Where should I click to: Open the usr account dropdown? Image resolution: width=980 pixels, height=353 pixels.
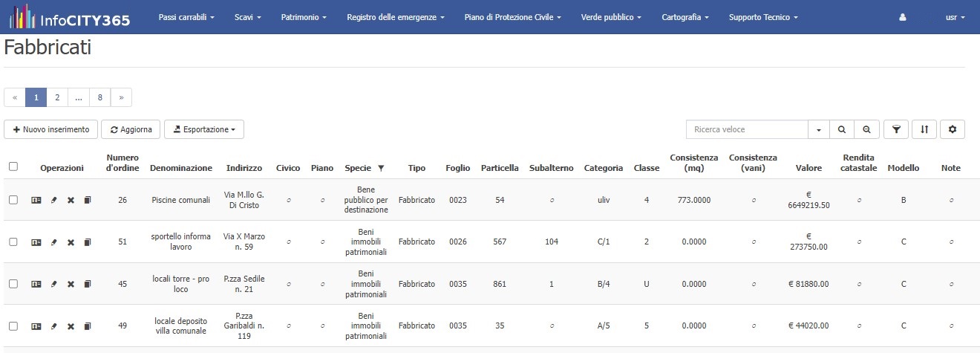click(x=955, y=16)
